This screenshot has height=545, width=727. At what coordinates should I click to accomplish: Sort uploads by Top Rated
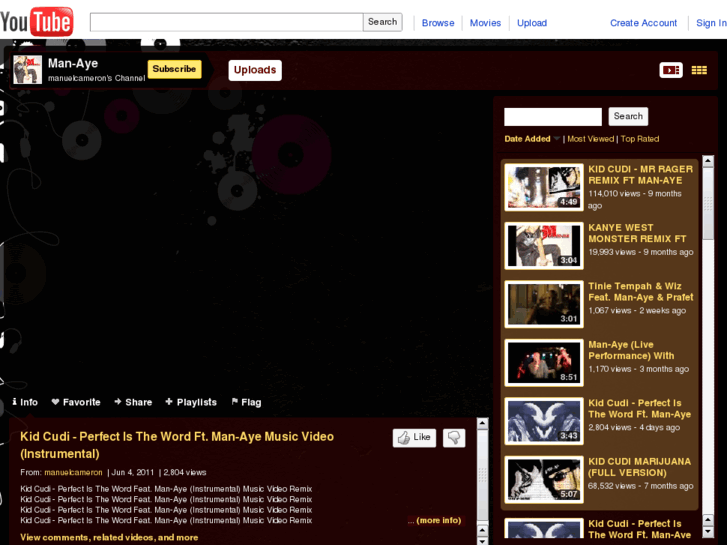pyautogui.click(x=640, y=139)
